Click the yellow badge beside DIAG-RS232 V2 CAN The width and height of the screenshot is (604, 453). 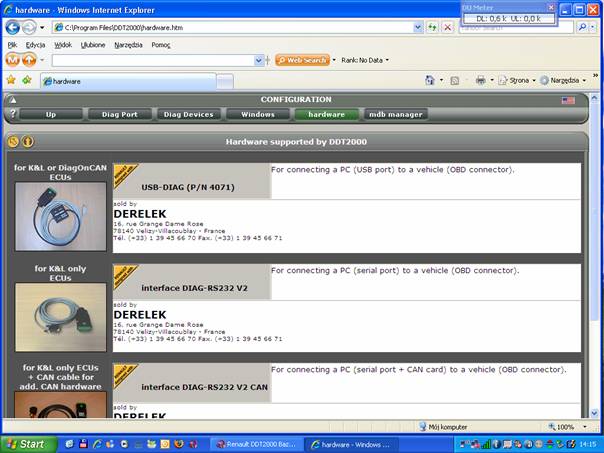[125, 376]
